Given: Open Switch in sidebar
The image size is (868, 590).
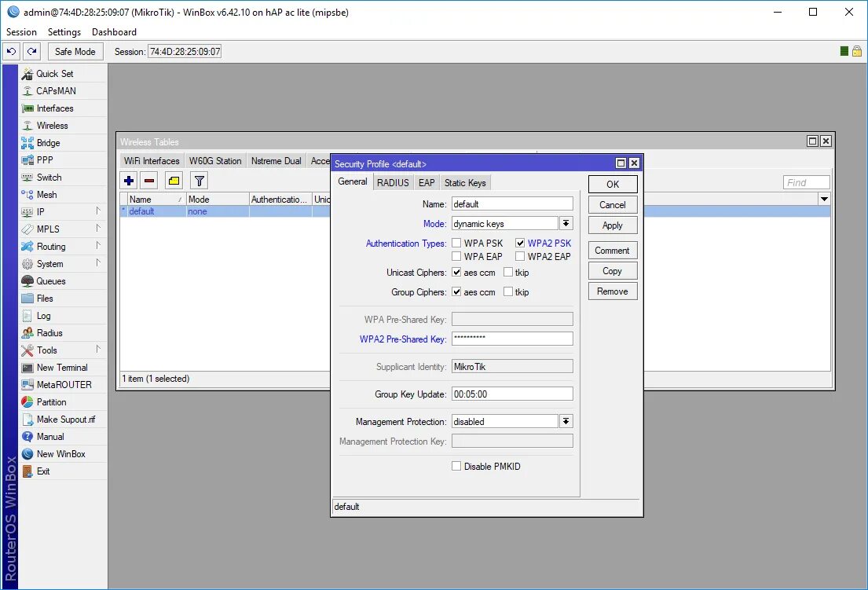Looking at the screenshot, I should click(x=49, y=178).
